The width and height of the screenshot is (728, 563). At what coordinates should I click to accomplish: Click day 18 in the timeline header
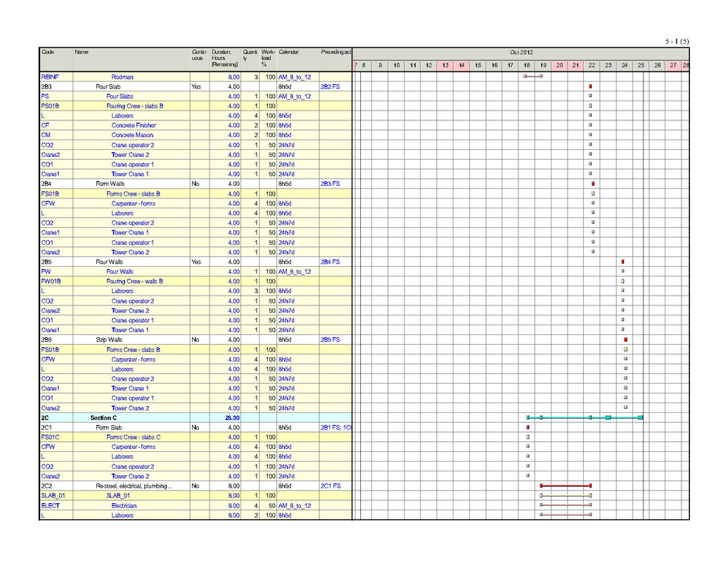(x=527, y=65)
